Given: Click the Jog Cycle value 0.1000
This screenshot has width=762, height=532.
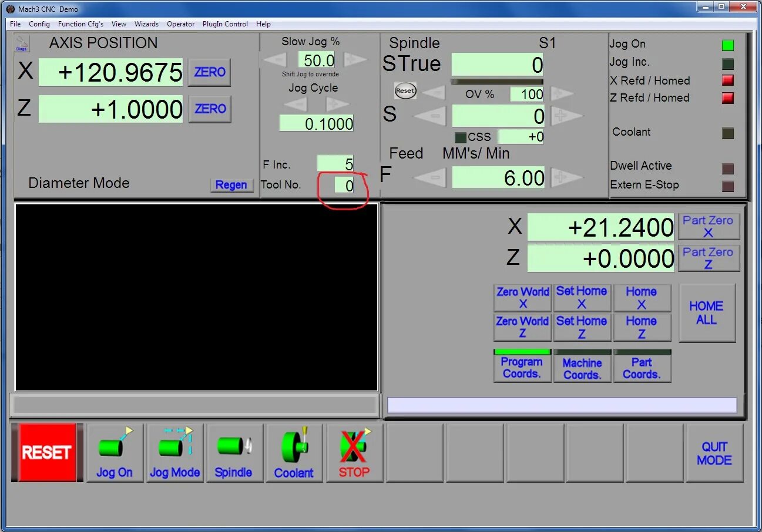Looking at the screenshot, I should pos(317,123).
